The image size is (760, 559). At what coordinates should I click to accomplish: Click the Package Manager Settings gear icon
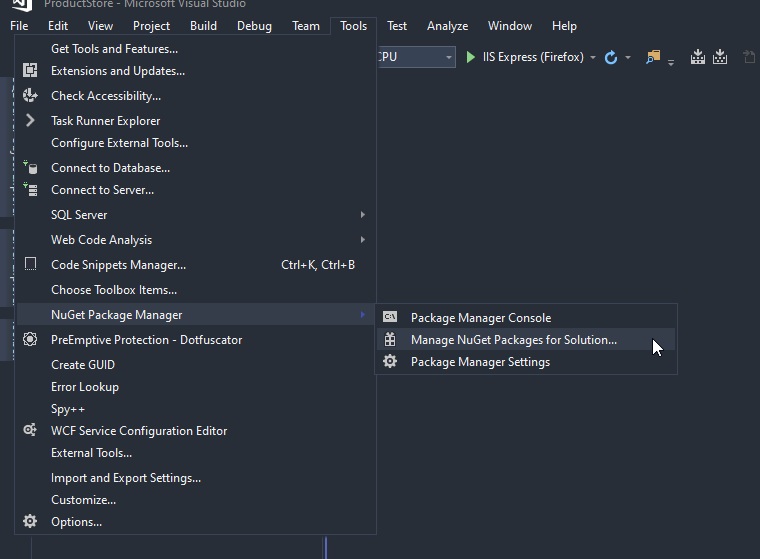pyautogui.click(x=390, y=361)
